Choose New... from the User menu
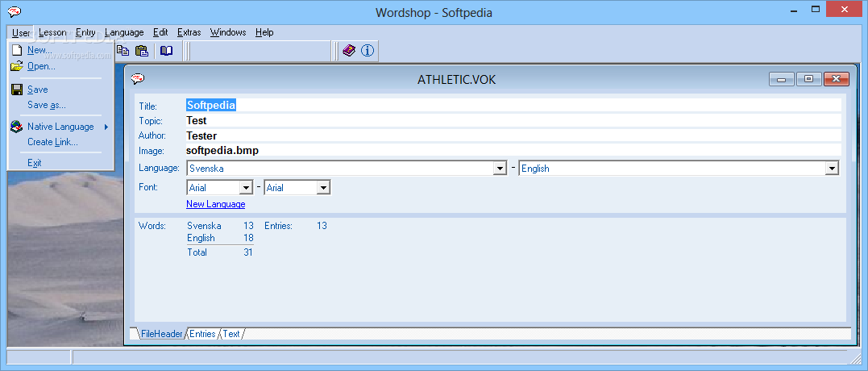The image size is (868, 371). 61,50
